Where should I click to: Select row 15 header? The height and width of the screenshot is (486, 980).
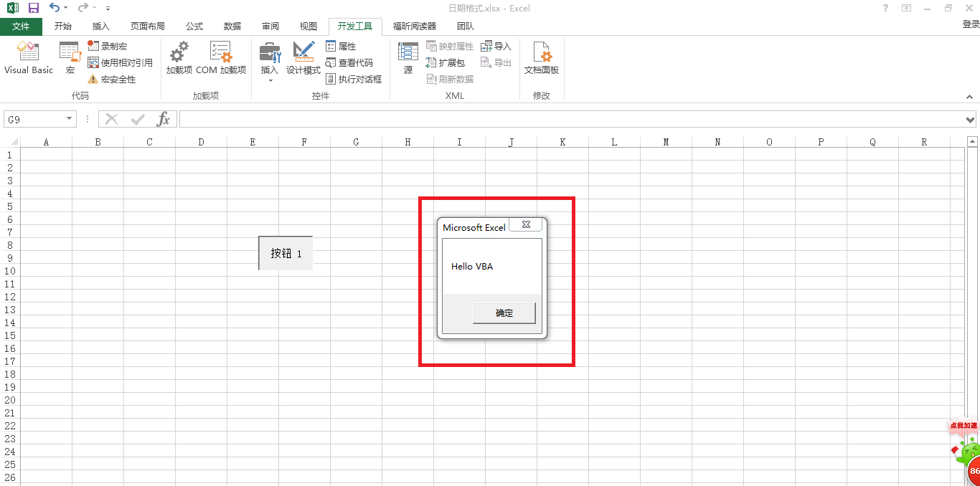10,335
